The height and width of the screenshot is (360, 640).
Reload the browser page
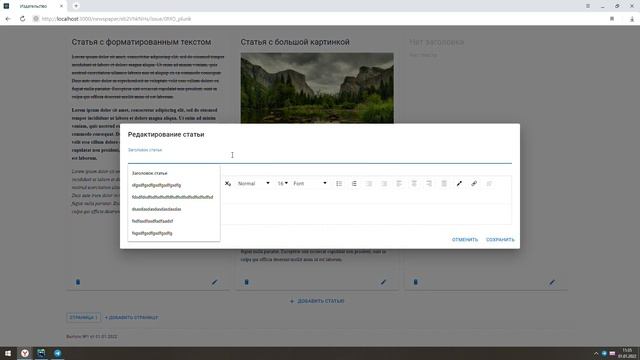pos(22,19)
